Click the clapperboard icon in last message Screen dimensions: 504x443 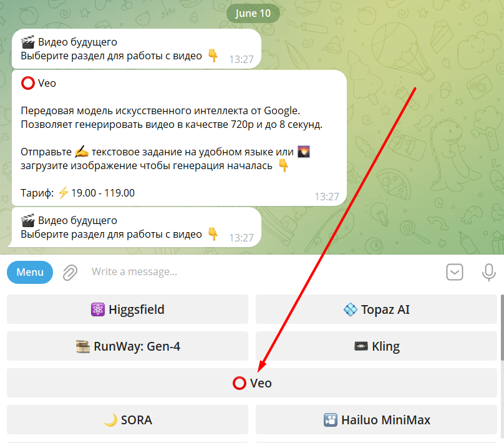pyautogui.click(x=28, y=220)
